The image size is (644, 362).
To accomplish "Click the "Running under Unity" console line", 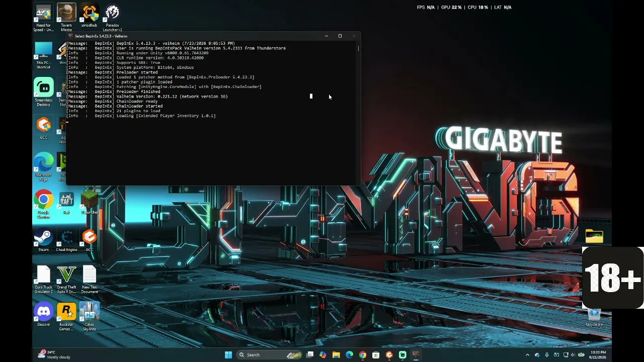I will point(137,53).
